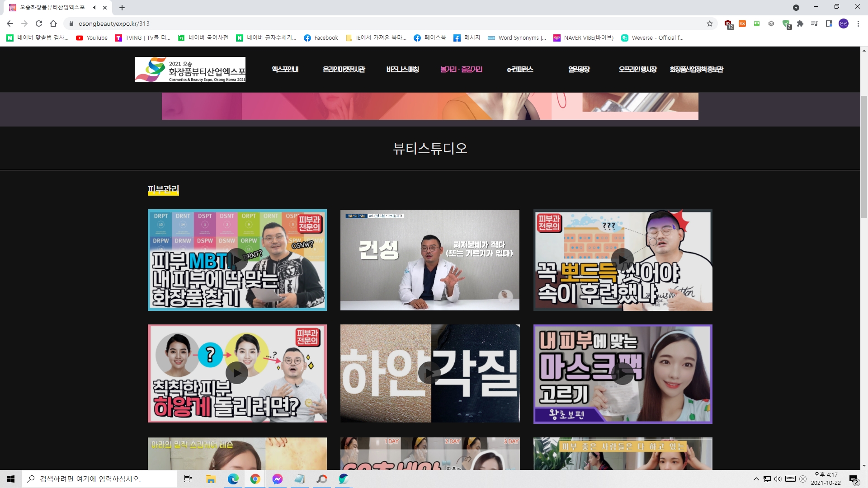Close the Osong beauty expo tab
This screenshot has height=488, width=868.
[x=105, y=8]
